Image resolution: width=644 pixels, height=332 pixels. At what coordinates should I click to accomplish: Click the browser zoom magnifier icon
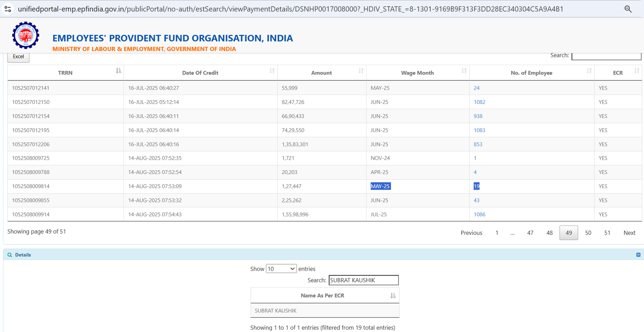tap(628, 9)
